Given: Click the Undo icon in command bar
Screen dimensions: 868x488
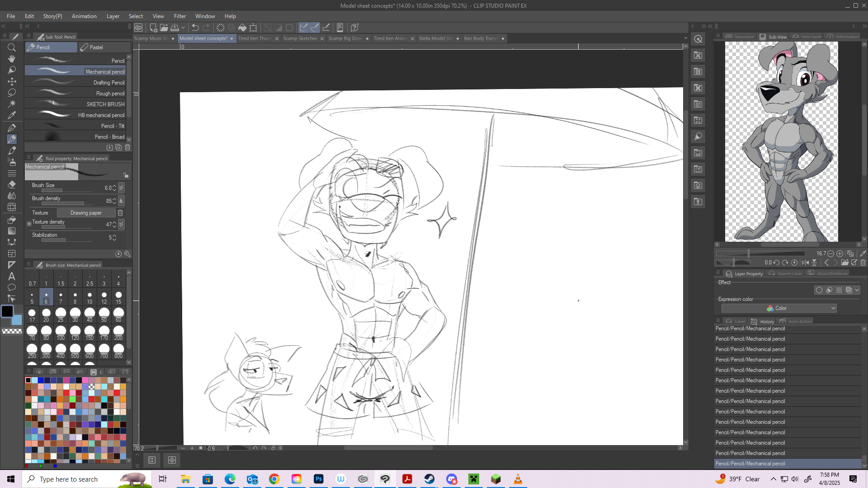Looking at the screenshot, I should [x=195, y=28].
